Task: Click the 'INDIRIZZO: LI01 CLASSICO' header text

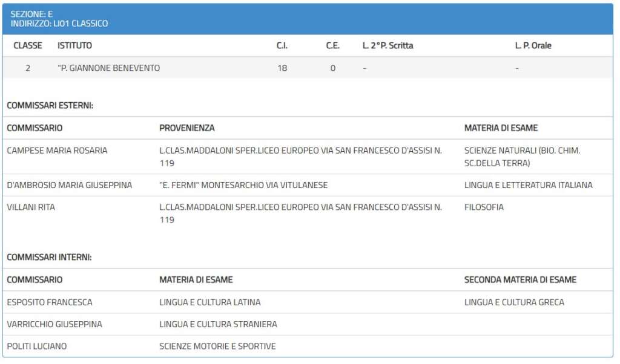Action: tap(59, 24)
